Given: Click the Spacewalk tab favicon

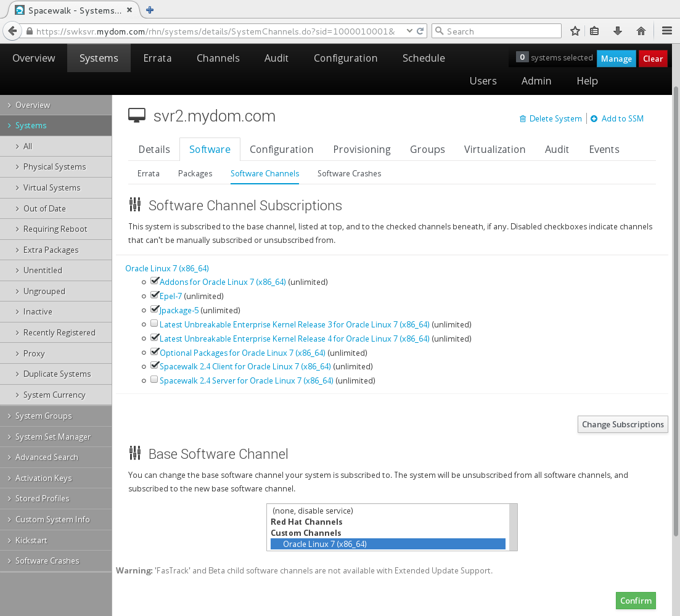Looking at the screenshot, I should (x=20, y=10).
